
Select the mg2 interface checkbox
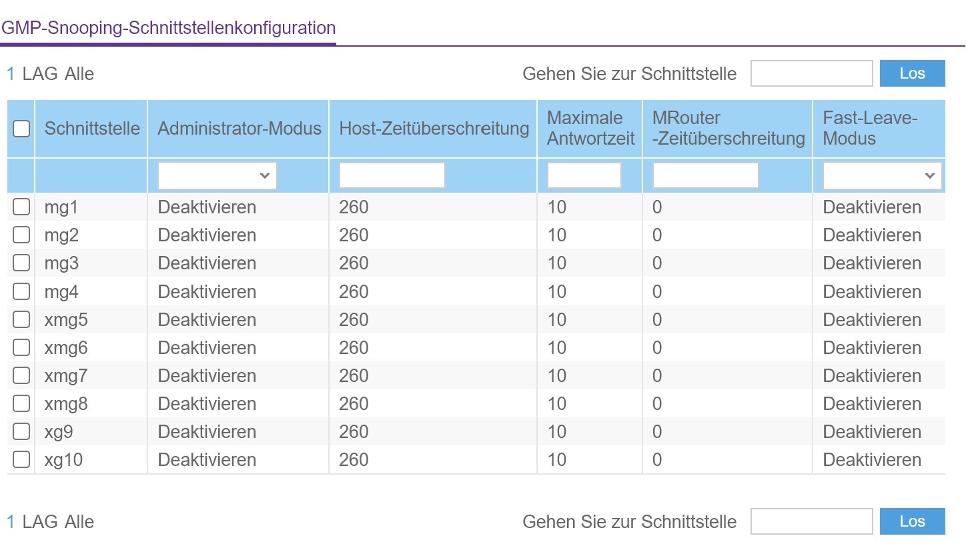point(21,235)
